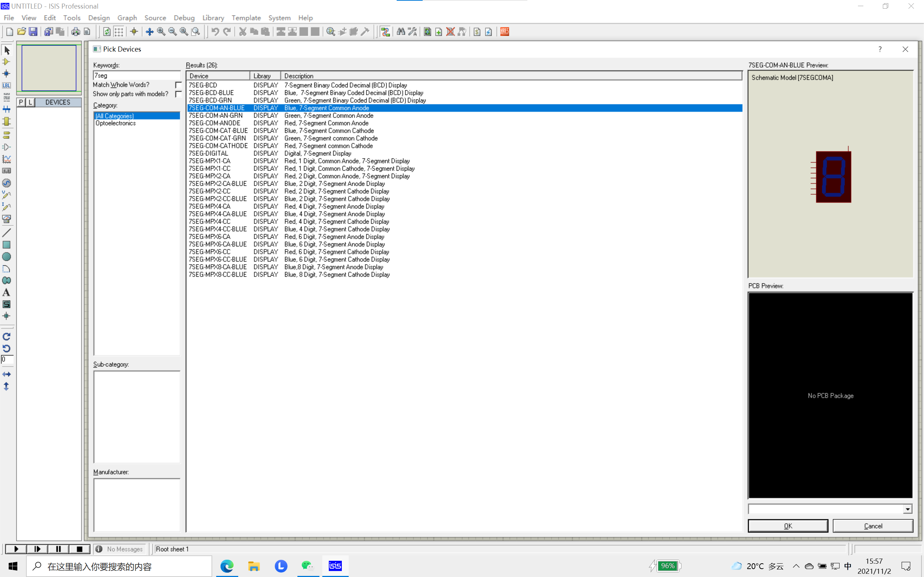Image resolution: width=924 pixels, height=577 pixels.
Task: Click the red ARES netlist icon
Action: coord(504,32)
